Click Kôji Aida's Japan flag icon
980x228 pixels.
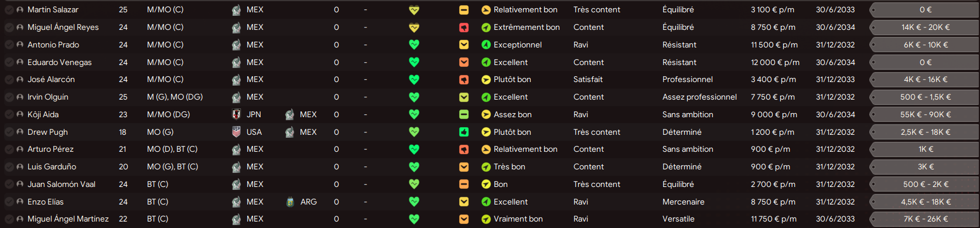[x=237, y=114]
